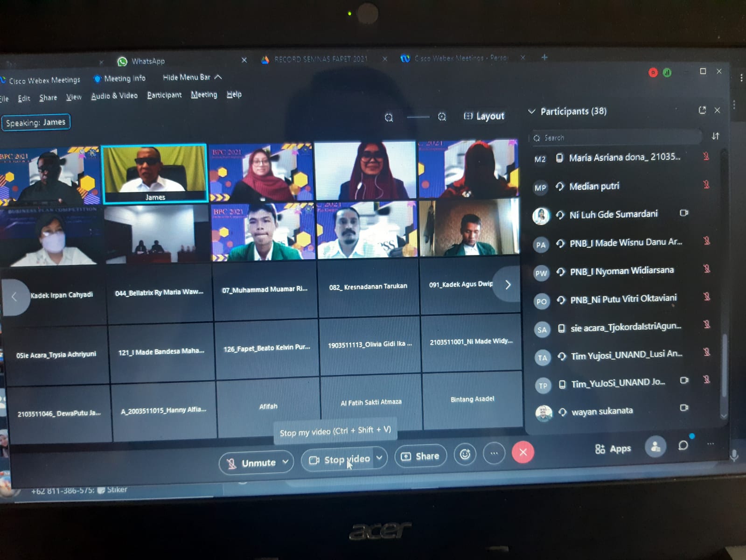Image resolution: width=746 pixels, height=560 pixels.
Task: Open the reactions smiley icon
Action: [x=465, y=454]
